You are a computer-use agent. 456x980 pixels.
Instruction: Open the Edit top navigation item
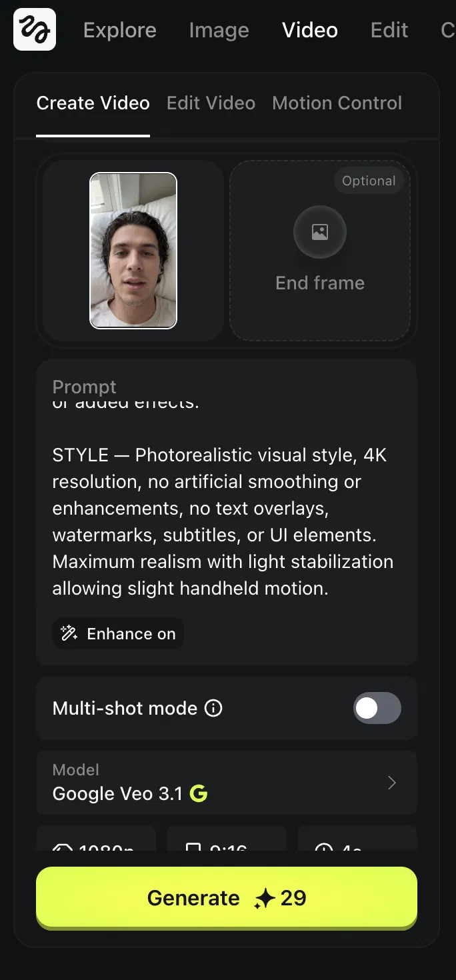[x=389, y=30]
